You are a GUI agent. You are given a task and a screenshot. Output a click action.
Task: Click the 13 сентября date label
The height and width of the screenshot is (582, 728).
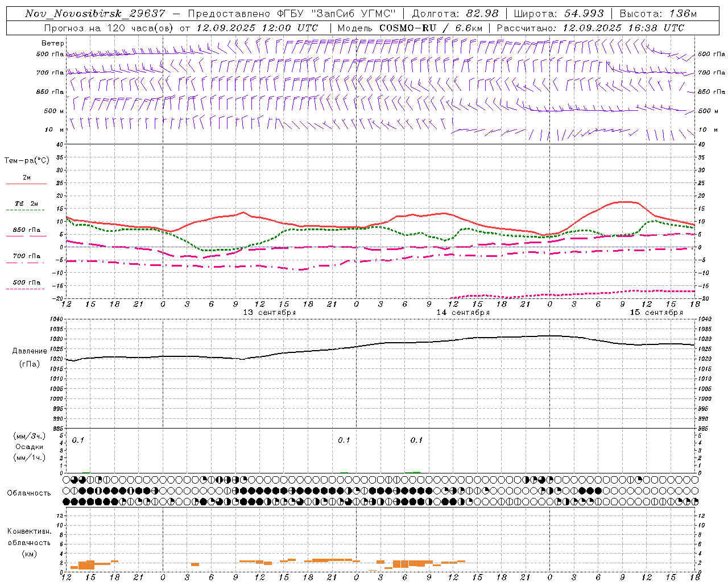[x=270, y=313]
